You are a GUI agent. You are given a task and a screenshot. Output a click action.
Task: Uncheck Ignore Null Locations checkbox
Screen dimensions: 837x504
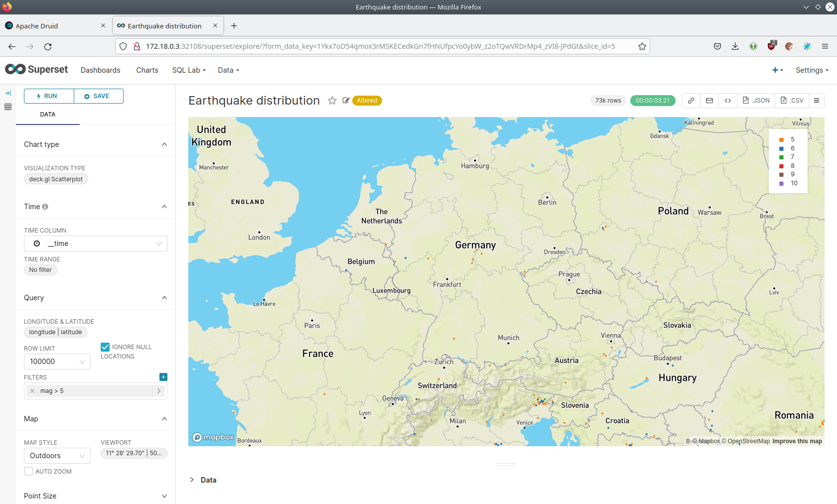click(105, 347)
